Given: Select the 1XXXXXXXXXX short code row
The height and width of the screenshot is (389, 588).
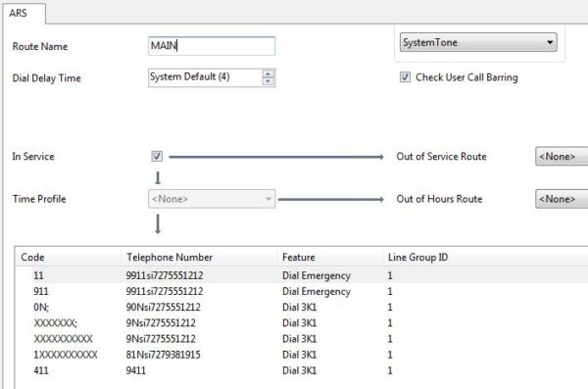Looking at the screenshot, I should 302,355.
